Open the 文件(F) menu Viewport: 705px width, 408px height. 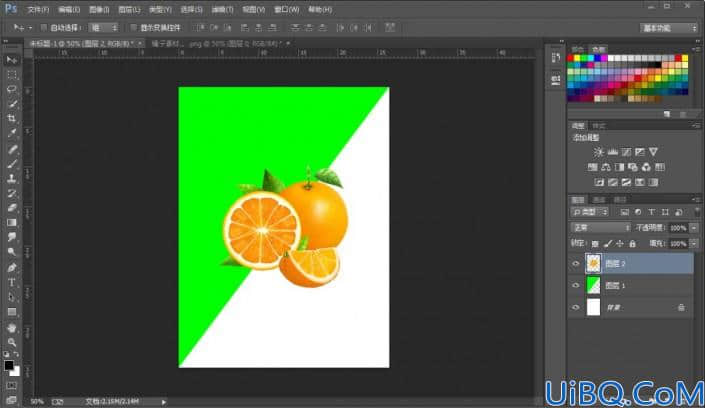pos(38,9)
